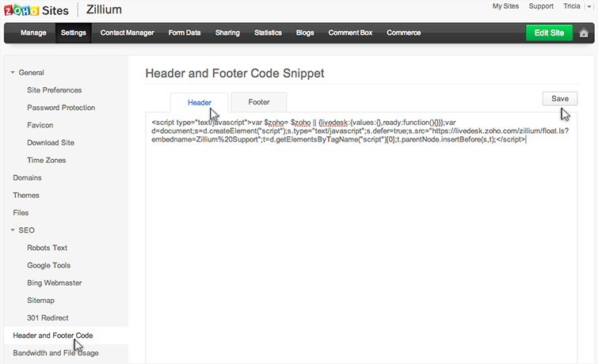
Task: Open Files in the sidebar
Action: click(x=21, y=213)
